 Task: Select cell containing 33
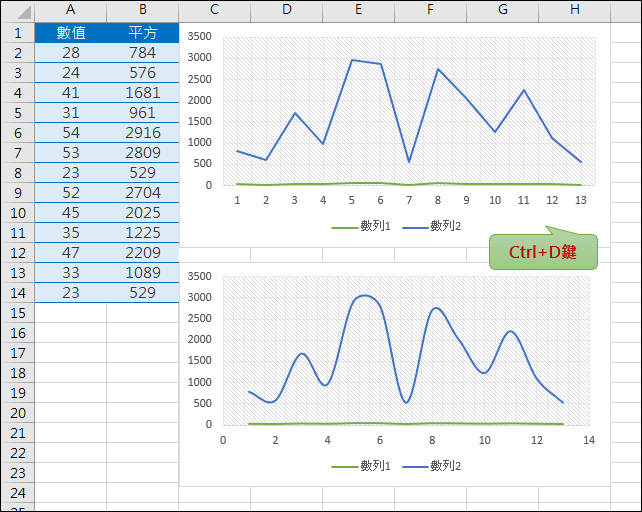[x=70, y=273]
